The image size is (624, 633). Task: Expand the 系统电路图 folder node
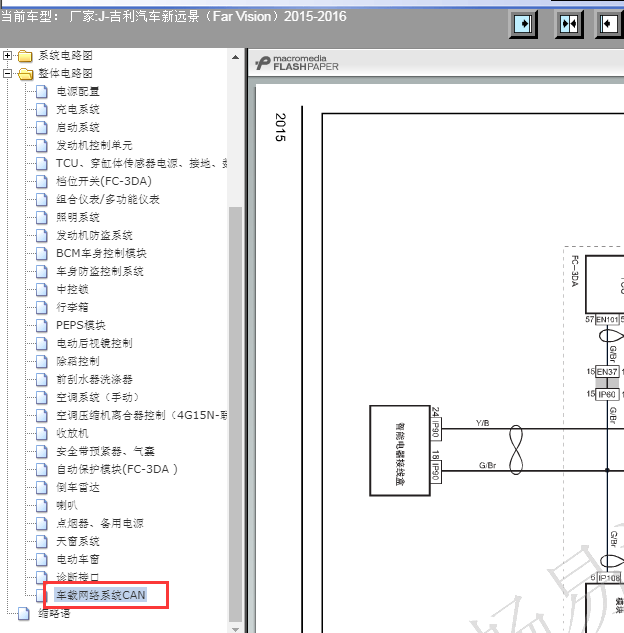click(x=7, y=55)
